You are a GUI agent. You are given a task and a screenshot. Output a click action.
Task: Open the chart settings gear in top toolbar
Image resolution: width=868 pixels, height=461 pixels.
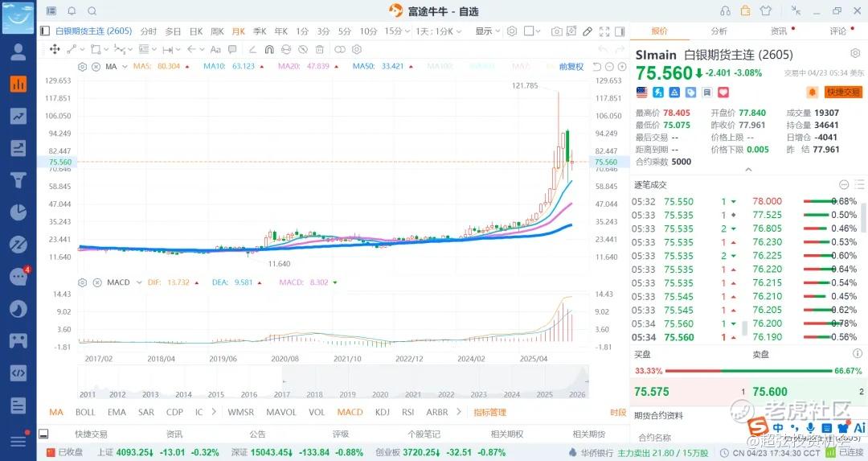coord(512,31)
